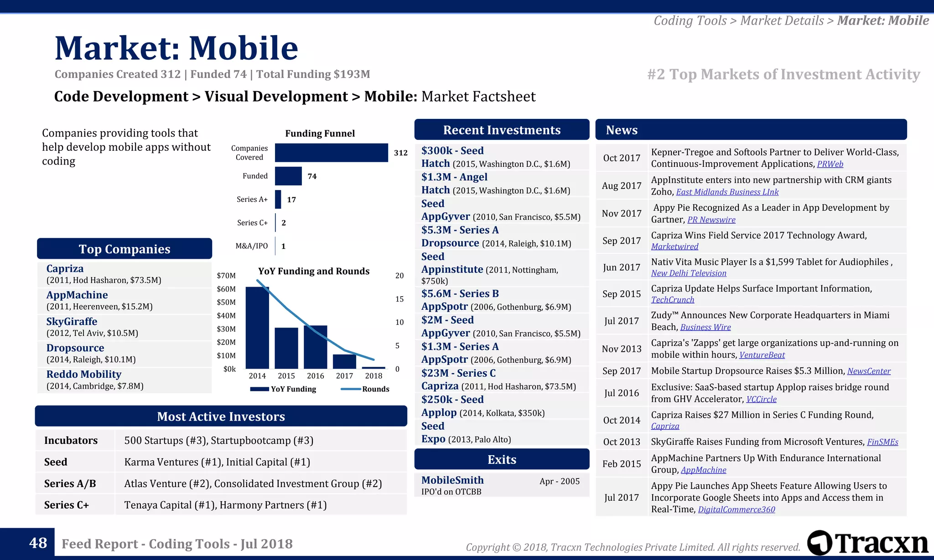Screen dimensions: 934x560
Task: Open AppMachine company entry
Action: point(77,295)
